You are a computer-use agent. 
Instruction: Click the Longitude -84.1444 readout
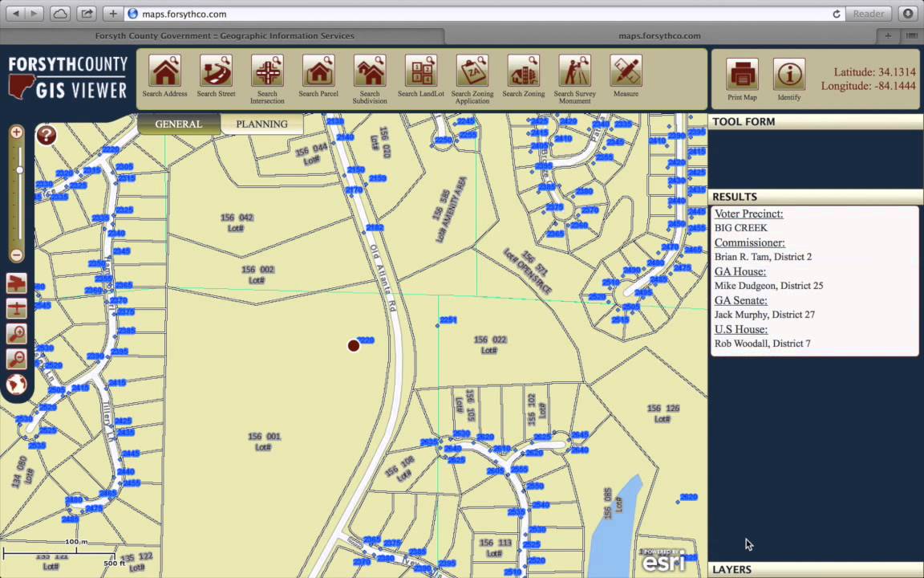click(869, 86)
